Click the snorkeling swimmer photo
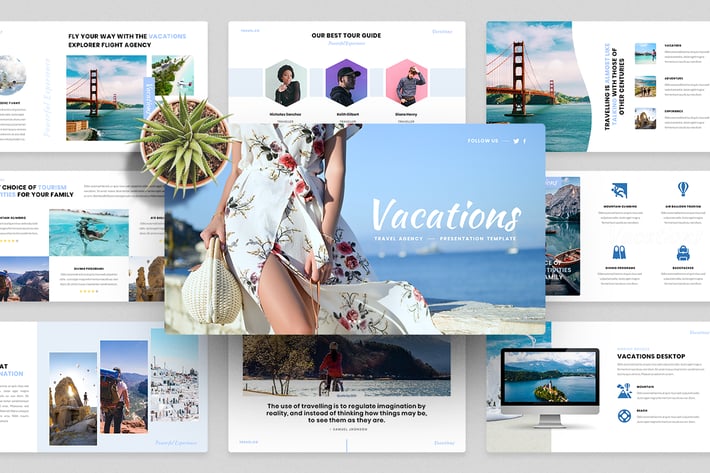 (x=89, y=233)
